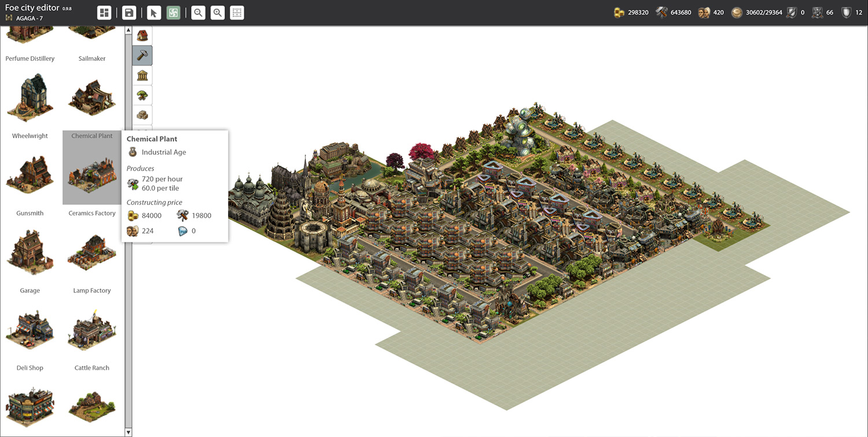Viewport: 868px width, 437px height.
Task: Click the coin price icon beside 84000
Action: point(133,215)
